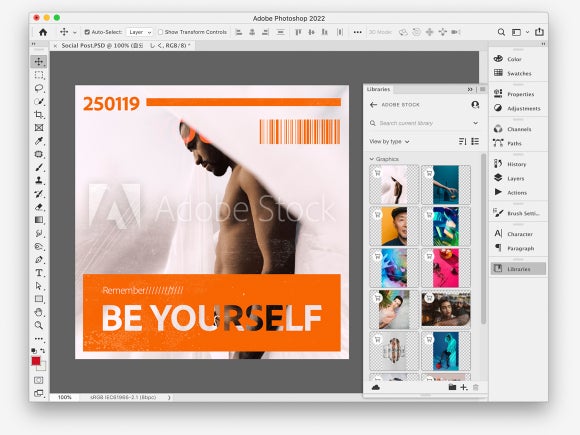
Task: Collapse the Graphics section
Action: point(372,159)
